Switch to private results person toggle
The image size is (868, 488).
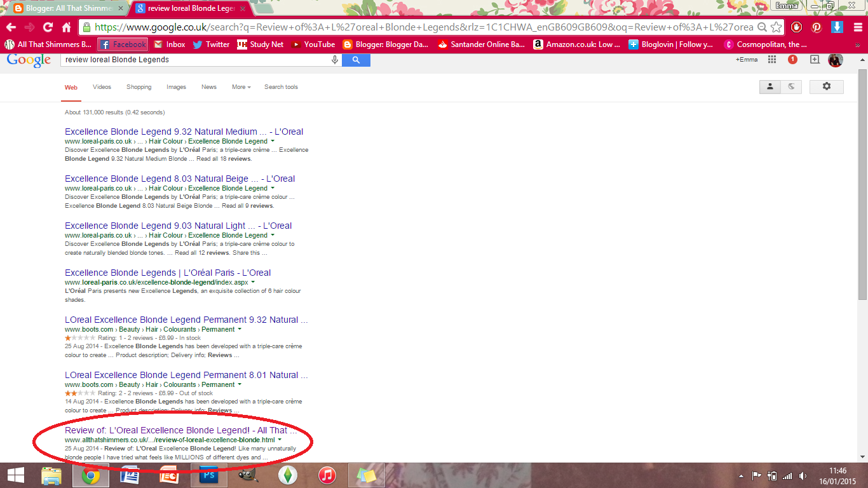[x=770, y=86]
